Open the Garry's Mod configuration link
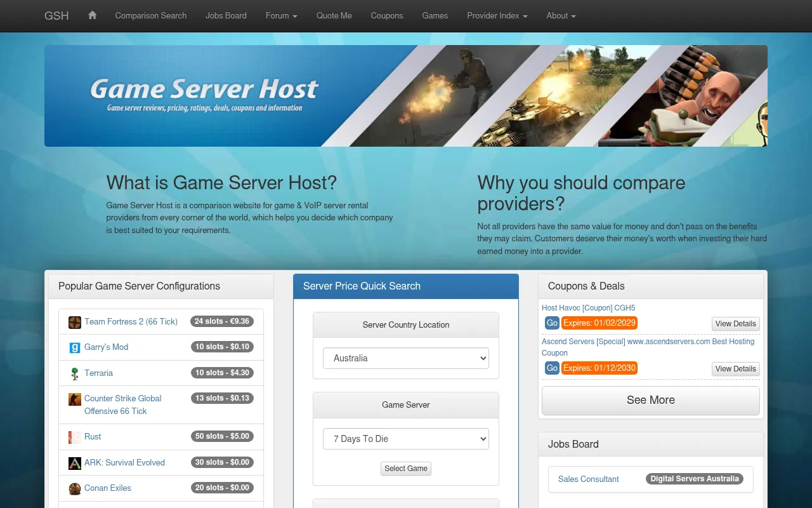The height and width of the screenshot is (508, 812). click(107, 347)
